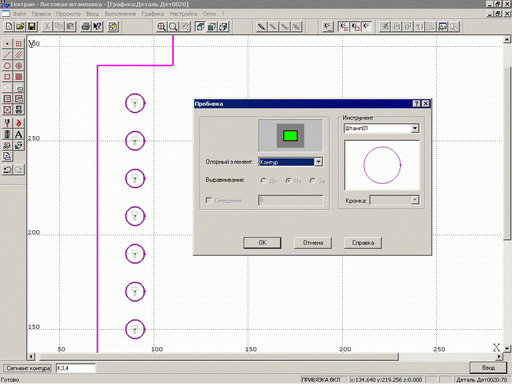This screenshot has height=384, width=512.
Task: Click the Print icon in toolbar
Action: pyautogui.click(x=85, y=26)
